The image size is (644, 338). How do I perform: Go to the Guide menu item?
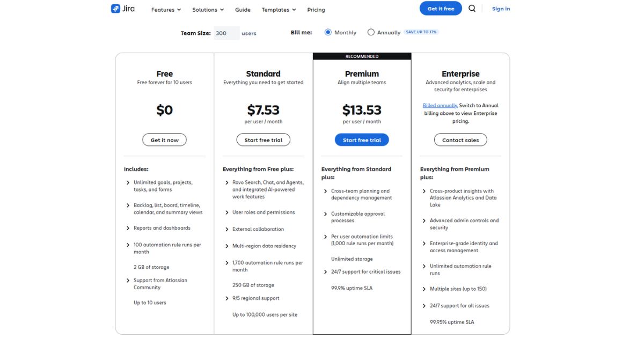(243, 10)
